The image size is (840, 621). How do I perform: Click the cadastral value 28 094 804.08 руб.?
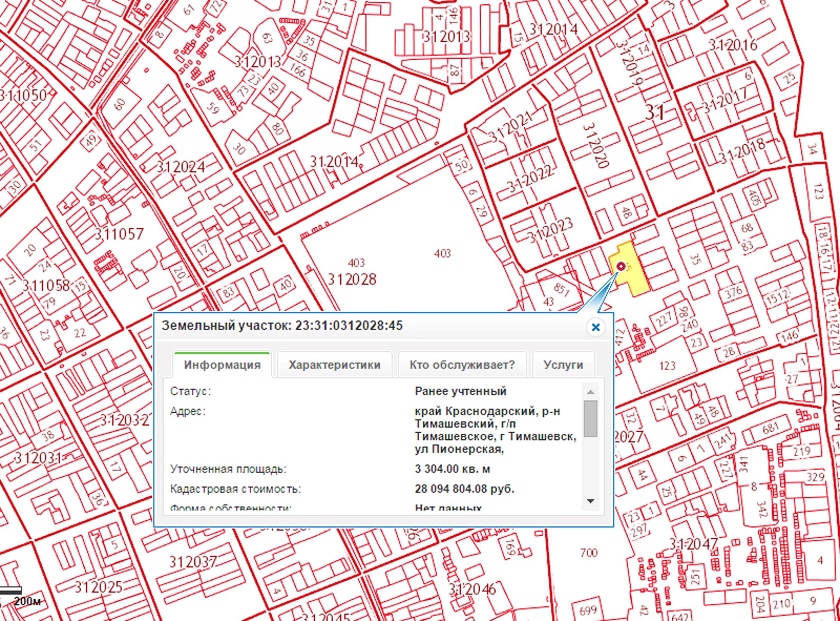point(464,489)
